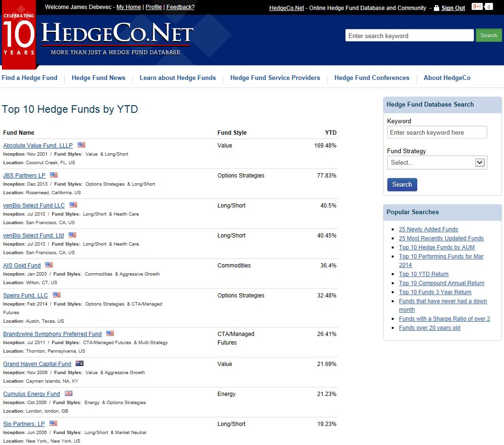This screenshot has width=504, height=445.
Task: Click the US flag beside Speiro Fund, LLC
Action: [x=57, y=295]
